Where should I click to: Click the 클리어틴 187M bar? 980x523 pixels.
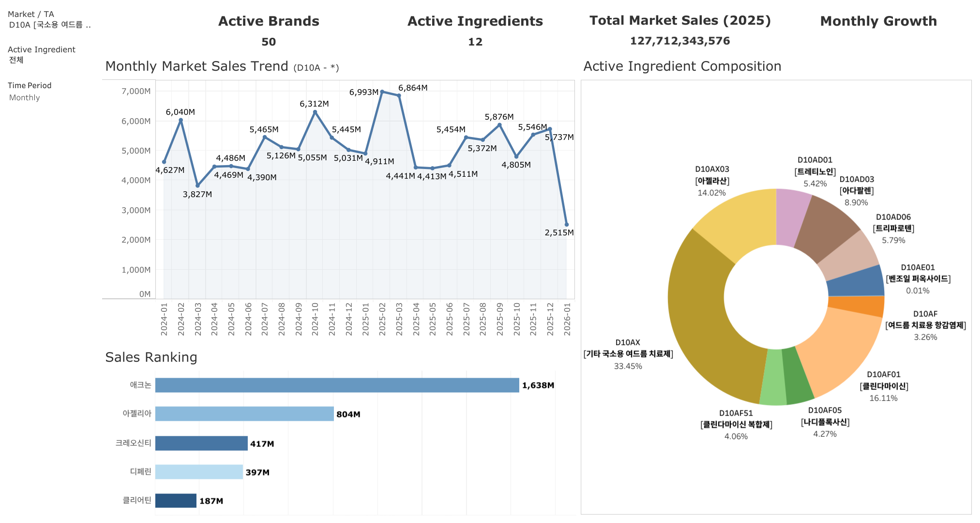[176, 501]
